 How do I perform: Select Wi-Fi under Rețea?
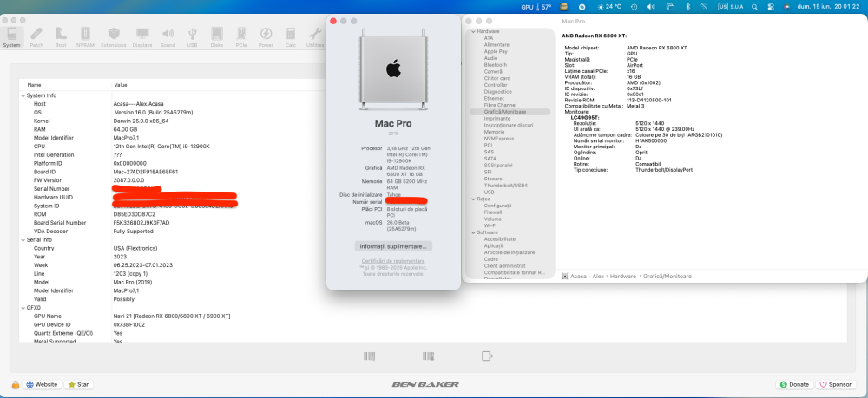coord(490,225)
